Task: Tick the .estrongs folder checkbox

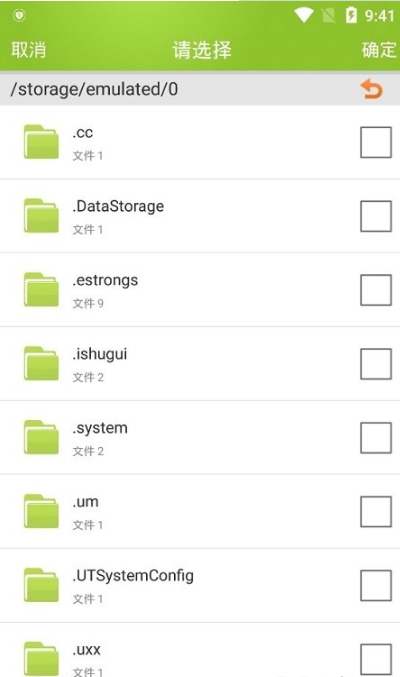Action: (376, 290)
